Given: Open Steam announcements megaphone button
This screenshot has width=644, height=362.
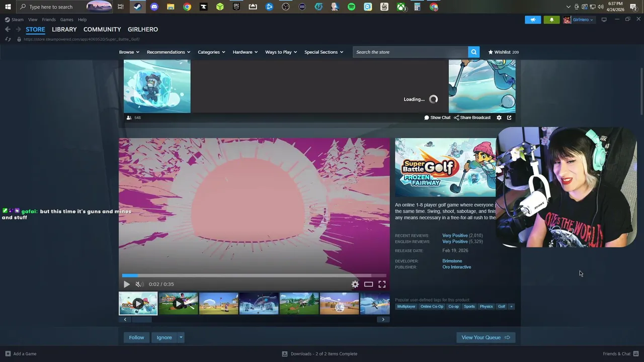Looking at the screenshot, I should coord(533,20).
